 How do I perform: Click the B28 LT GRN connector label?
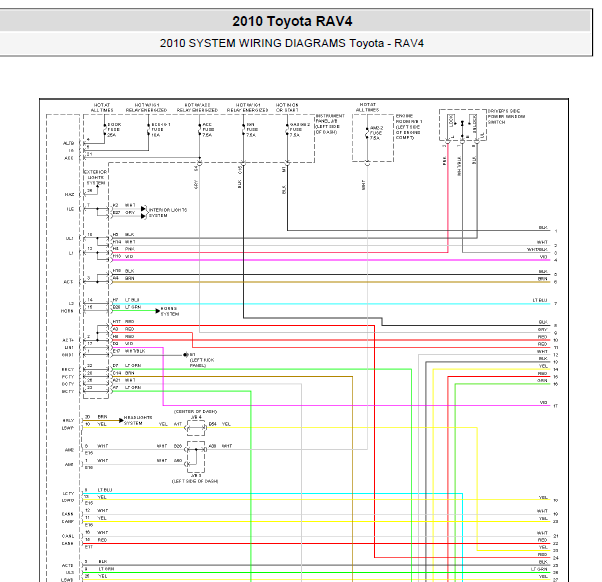coord(127,307)
